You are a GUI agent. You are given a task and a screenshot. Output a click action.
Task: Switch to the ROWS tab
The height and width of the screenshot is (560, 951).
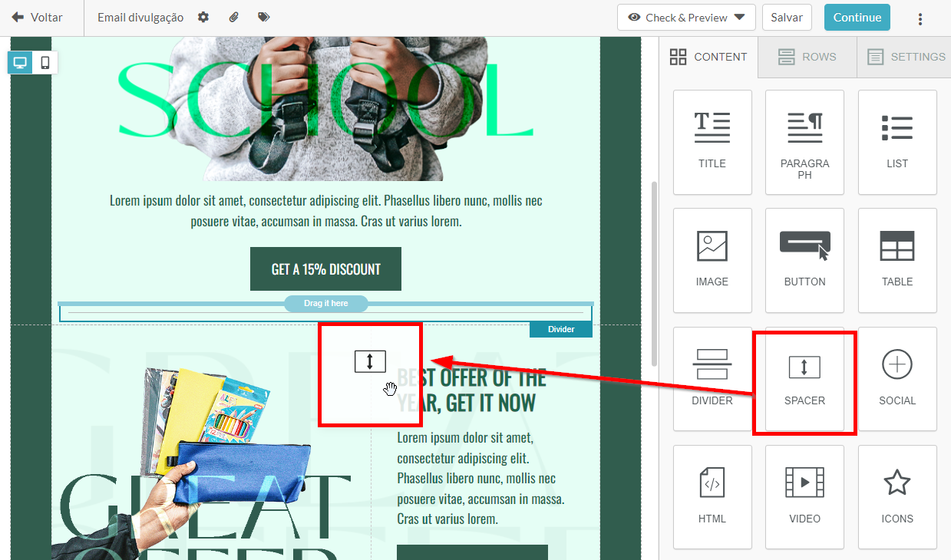click(807, 57)
